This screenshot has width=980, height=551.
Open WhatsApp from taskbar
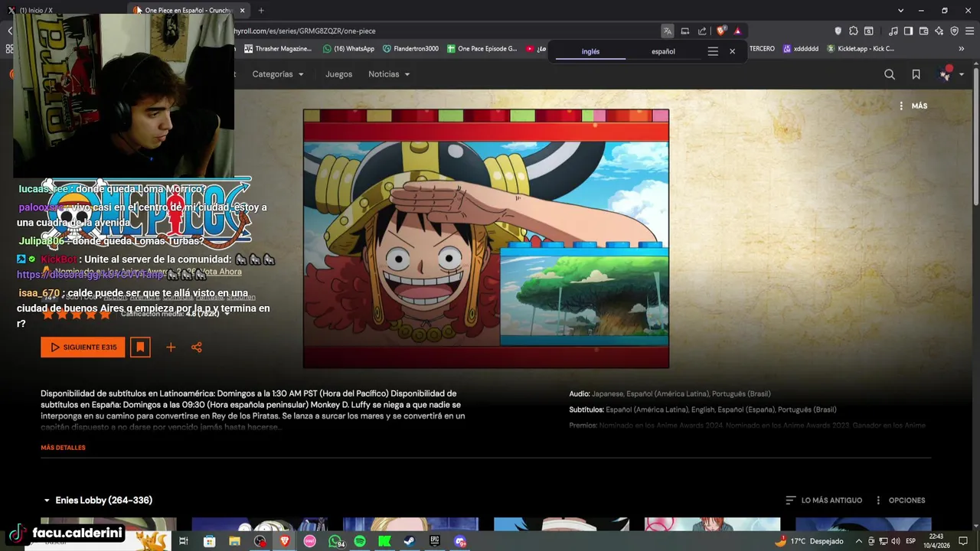[x=336, y=541]
